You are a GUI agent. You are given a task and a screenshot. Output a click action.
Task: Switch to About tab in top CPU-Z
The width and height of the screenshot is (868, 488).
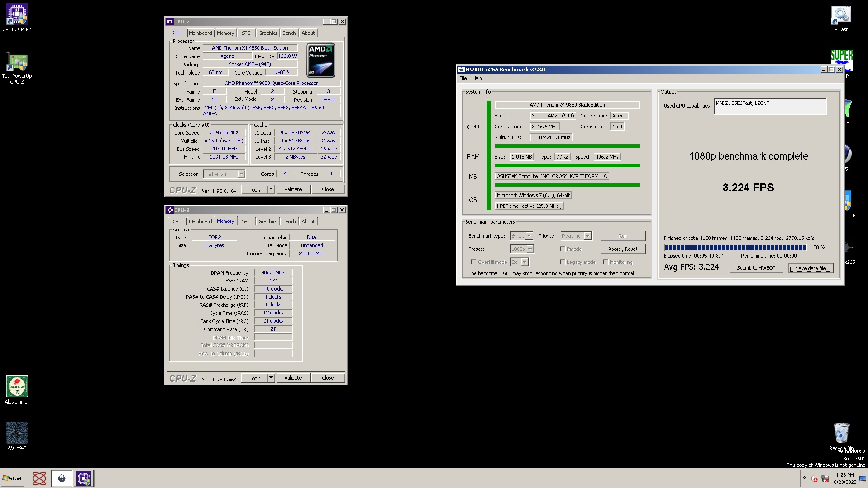(308, 33)
